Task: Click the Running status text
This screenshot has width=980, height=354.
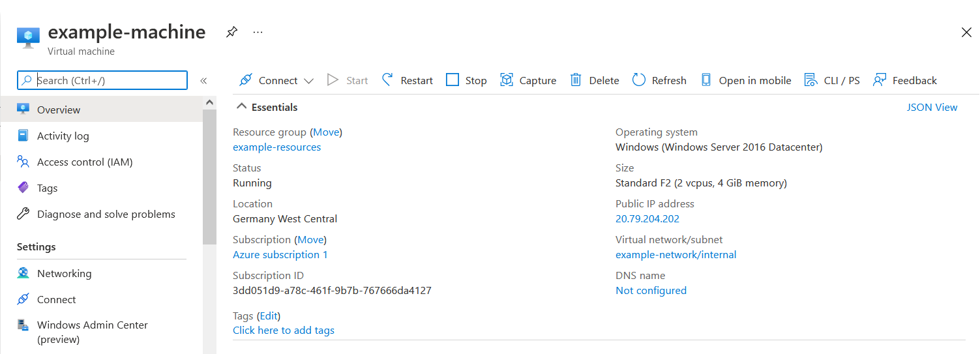Action: 252,183
